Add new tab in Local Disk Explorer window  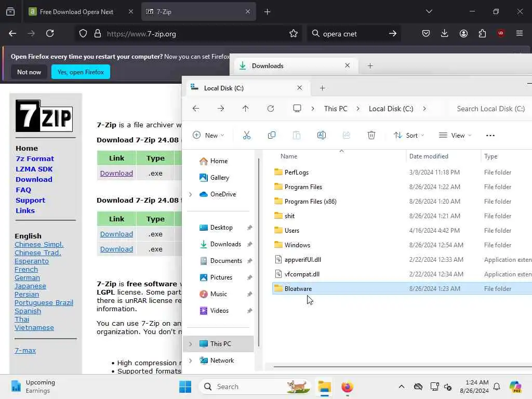click(x=322, y=88)
